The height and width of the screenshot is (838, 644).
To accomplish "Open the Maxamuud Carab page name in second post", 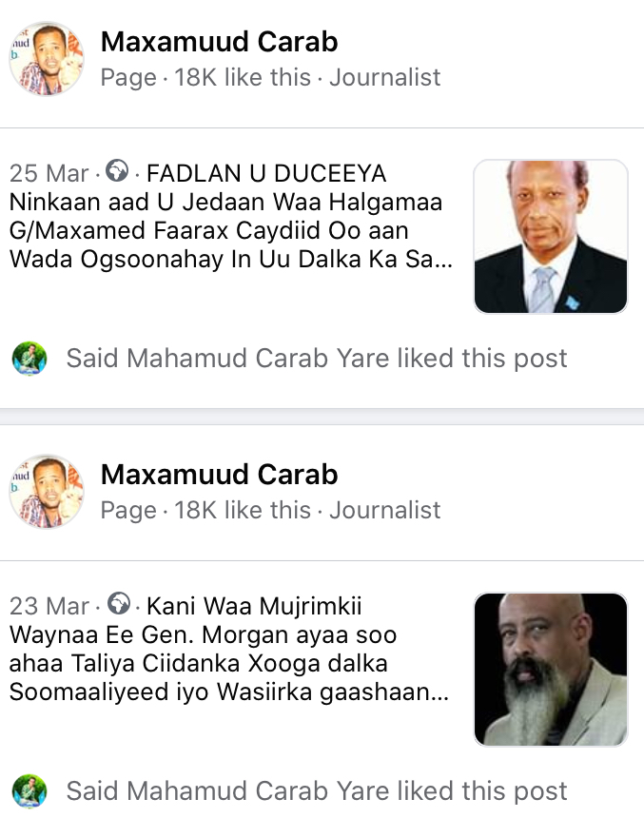I will point(219,475).
